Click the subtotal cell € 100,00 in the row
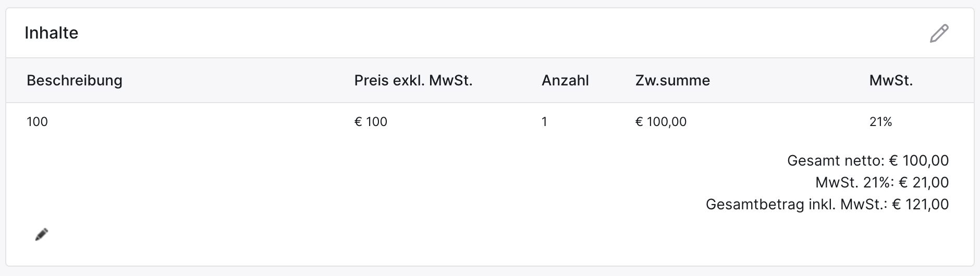 click(x=661, y=122)
